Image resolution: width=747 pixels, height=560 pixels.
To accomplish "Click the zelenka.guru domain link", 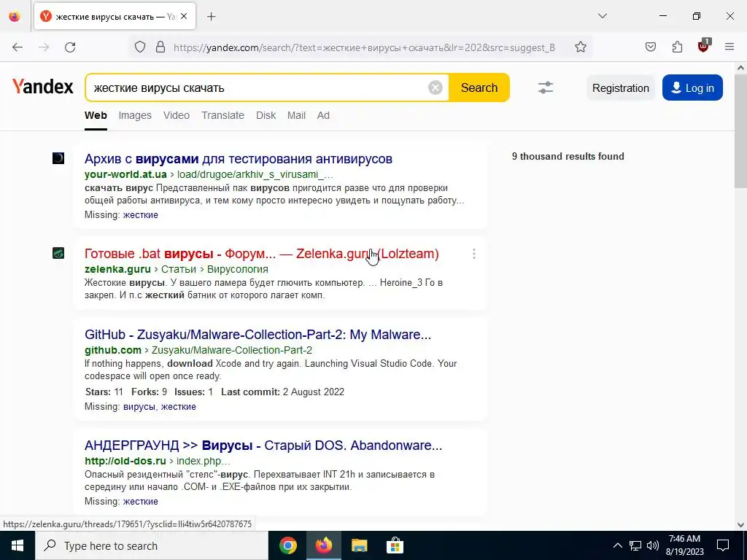I will (117, 269).
